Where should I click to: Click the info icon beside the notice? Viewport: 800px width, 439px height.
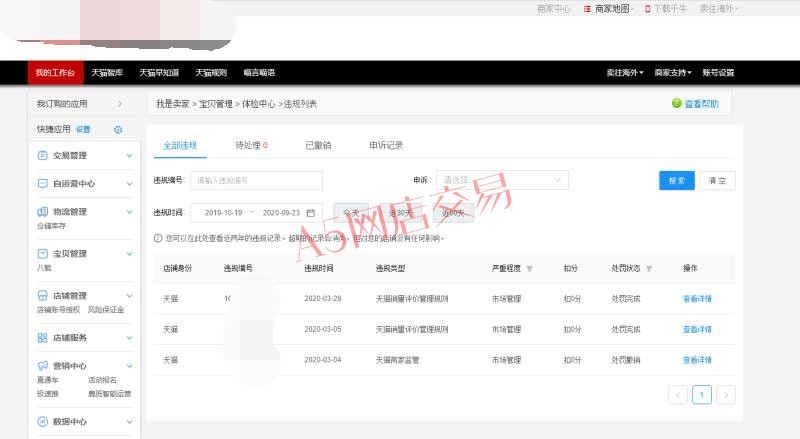point(158,238)
